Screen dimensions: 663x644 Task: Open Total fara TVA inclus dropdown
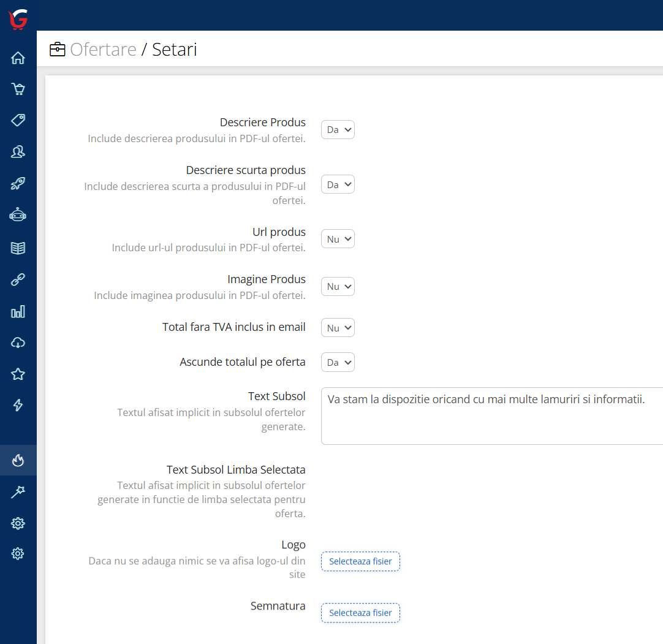338,328
